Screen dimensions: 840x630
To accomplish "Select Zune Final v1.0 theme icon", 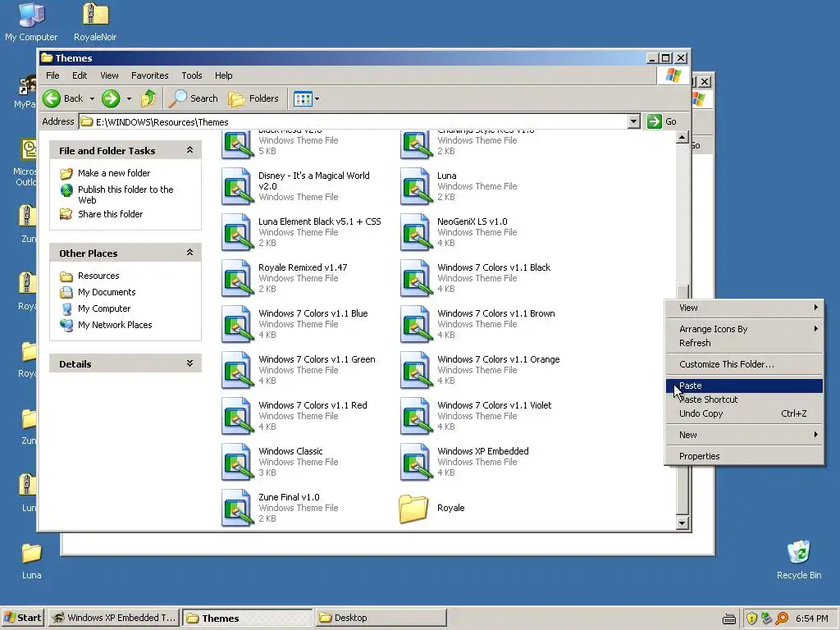I will [x=237, y=509].
